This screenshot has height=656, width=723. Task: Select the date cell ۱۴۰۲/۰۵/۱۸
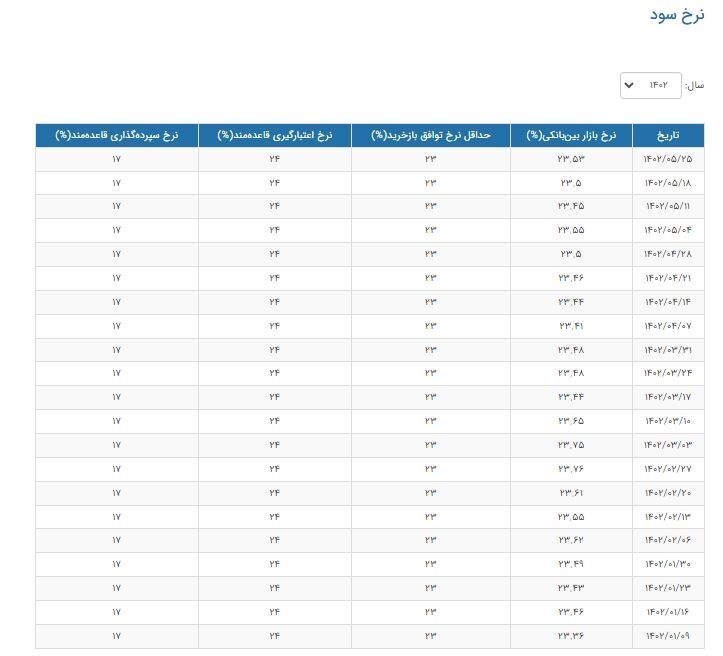667,183
